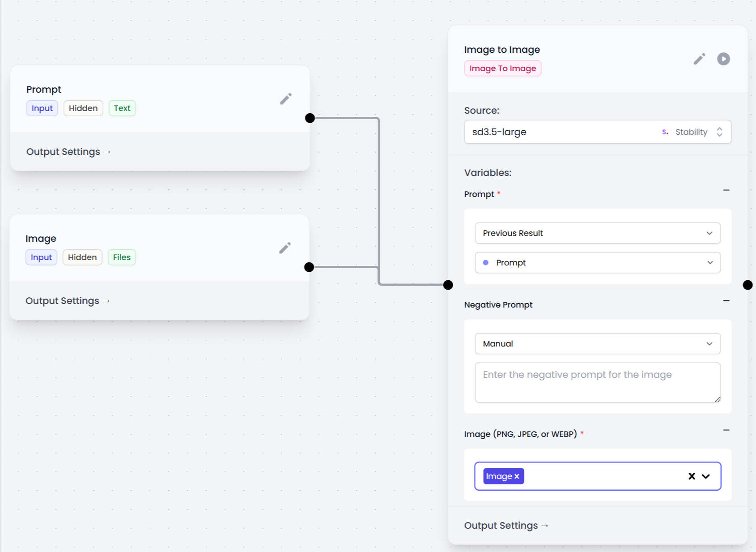Open the Previous Result dropdown
756x552 pixels.
coord(597,233)
